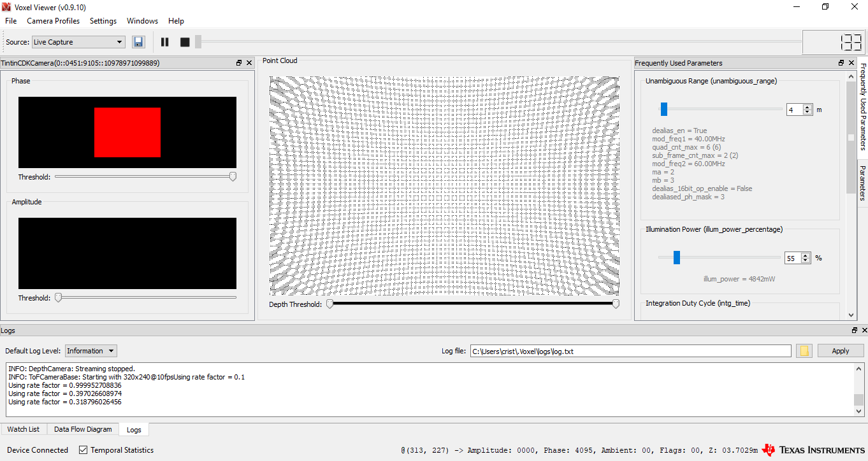Close the Logs panel
868x461 pixels.
(x=864, y=330)
